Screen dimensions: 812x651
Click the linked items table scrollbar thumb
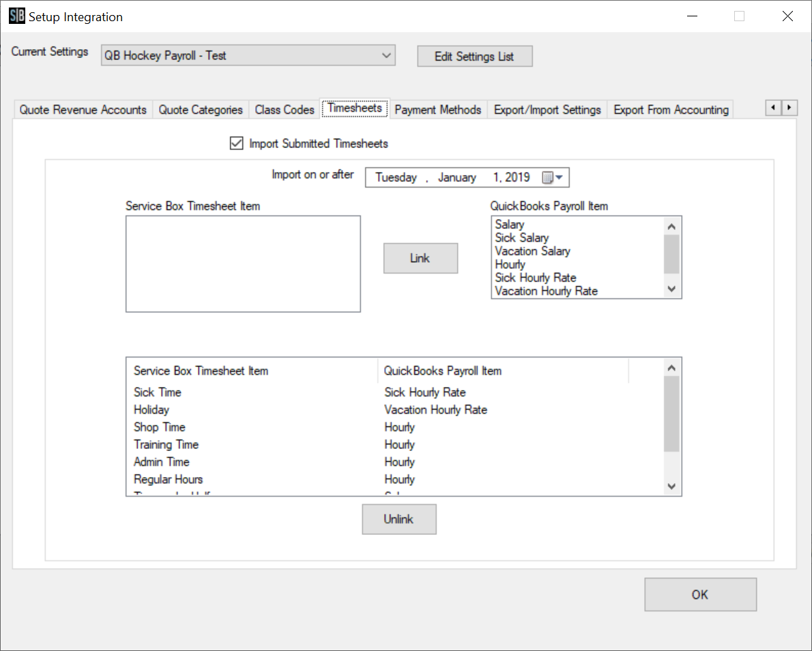(671, 414)
